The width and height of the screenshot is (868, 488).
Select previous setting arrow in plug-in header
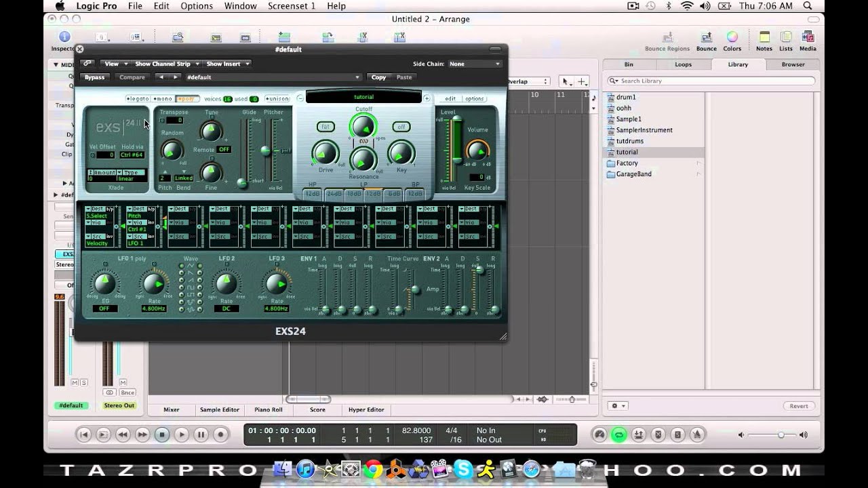pyautogui.click(x=162, y=77)
